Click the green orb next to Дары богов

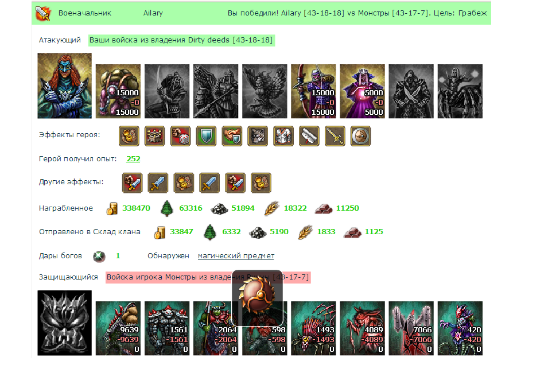coord(99,257)
